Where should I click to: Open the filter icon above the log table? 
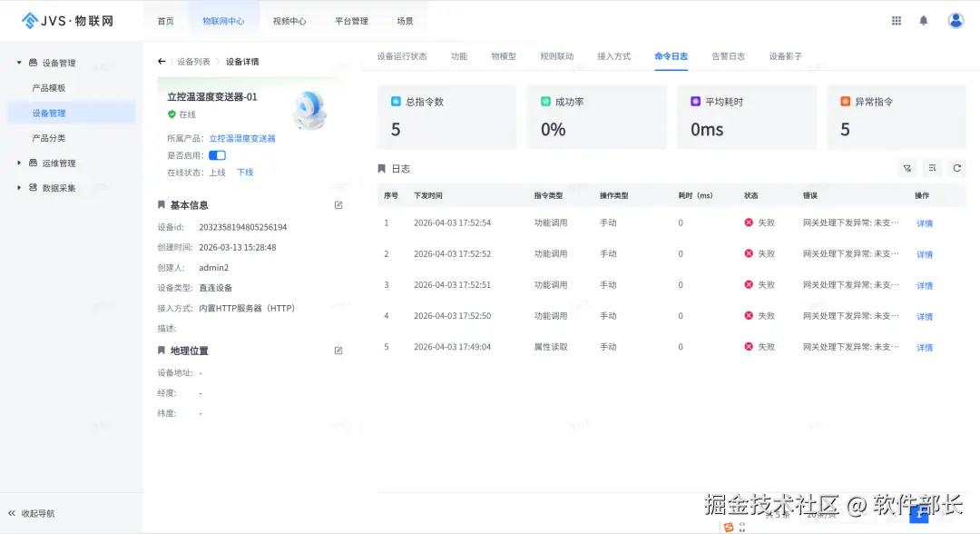(x=907, y=168)
